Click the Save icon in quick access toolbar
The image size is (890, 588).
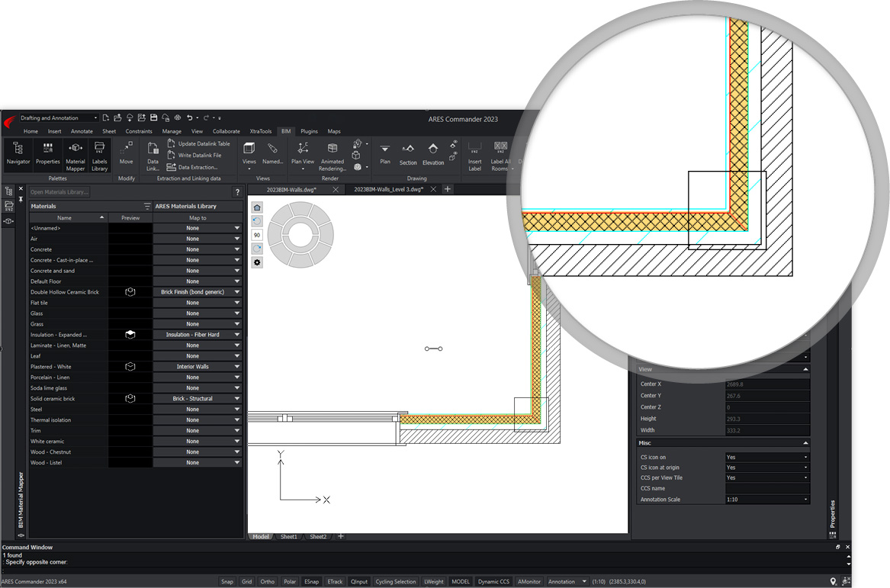click(153, 117)
